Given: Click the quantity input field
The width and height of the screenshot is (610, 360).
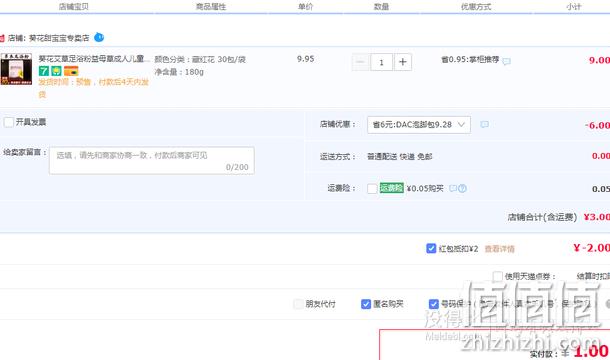Looking at the screenshot, I should point(381,62).
